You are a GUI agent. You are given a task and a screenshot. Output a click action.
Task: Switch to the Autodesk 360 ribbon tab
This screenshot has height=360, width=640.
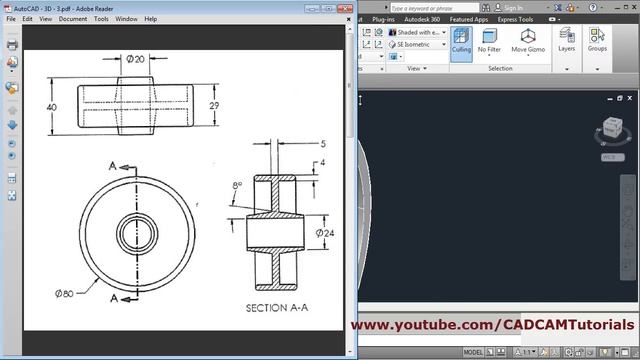click(x=422, y=19)
